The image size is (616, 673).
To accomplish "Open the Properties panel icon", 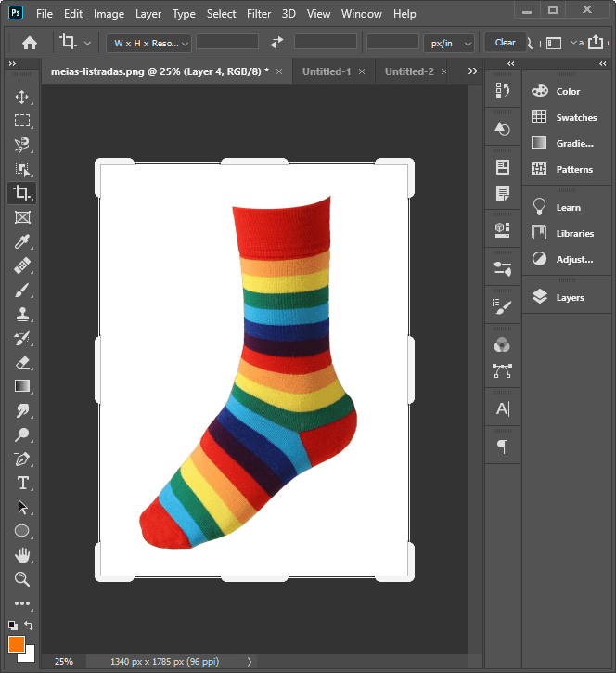I will pyautogui.click(x=502, y=230).
